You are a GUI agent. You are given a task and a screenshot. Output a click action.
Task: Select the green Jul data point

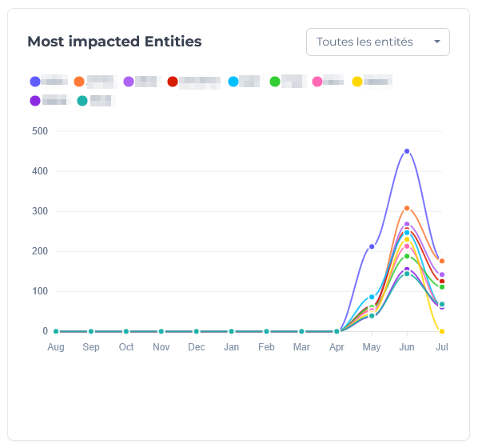click(442, 287)
